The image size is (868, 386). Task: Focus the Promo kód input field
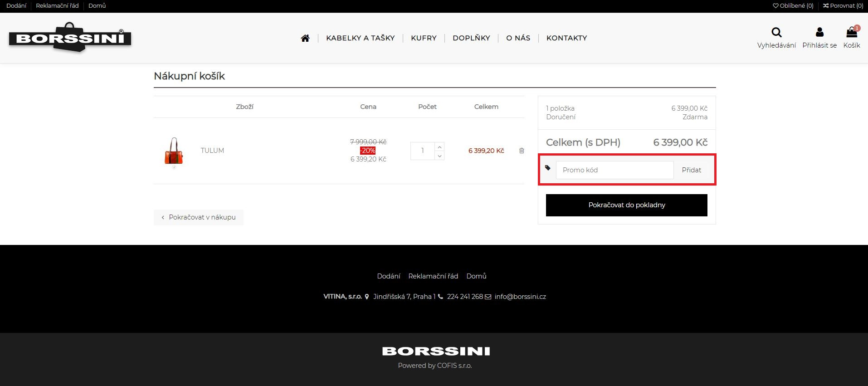click(x=615, y=170)
